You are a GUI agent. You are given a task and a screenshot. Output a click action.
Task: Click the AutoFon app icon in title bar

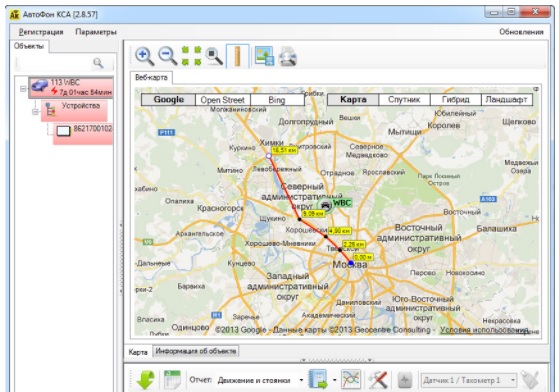point(14,15)
